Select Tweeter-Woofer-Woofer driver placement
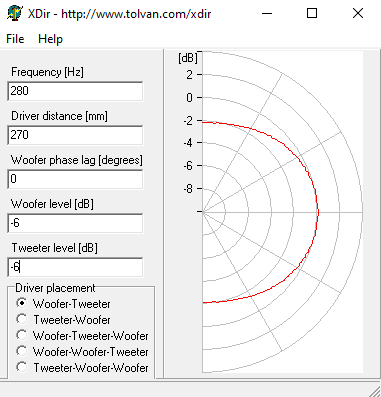Screen dimensions: 381x397 (x=82, y=368)
